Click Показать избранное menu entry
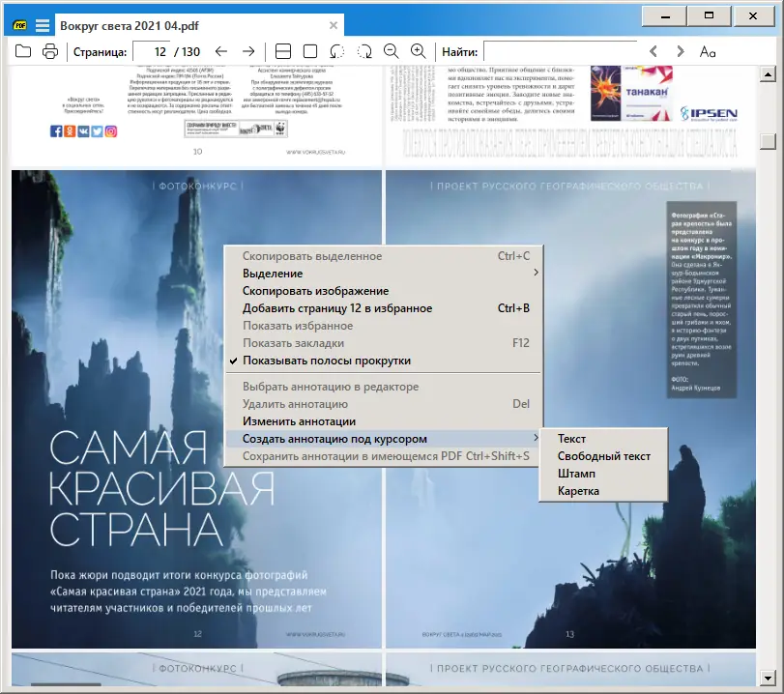Viewport: 784px width, 694px height. point(383,326)
